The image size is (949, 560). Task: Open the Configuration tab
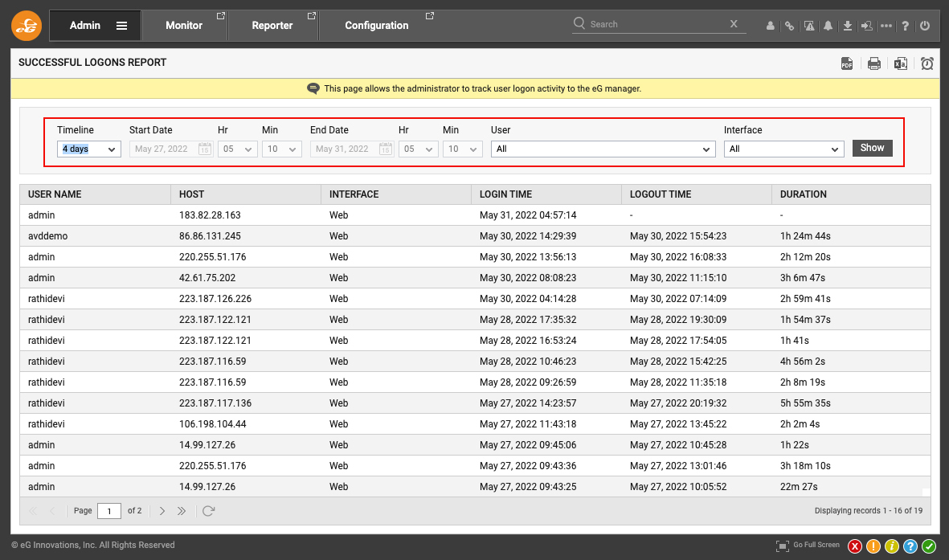[x=377, y=26]
